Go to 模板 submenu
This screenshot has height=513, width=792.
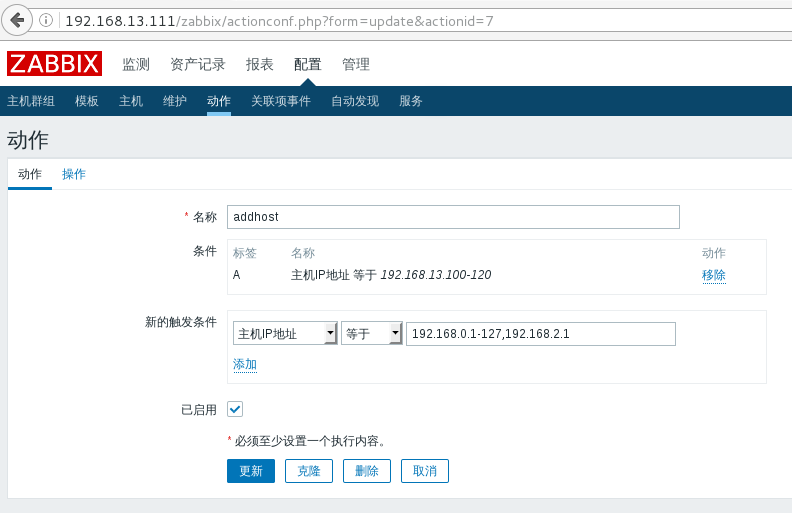pyautogui.click(x=86, y=101)
